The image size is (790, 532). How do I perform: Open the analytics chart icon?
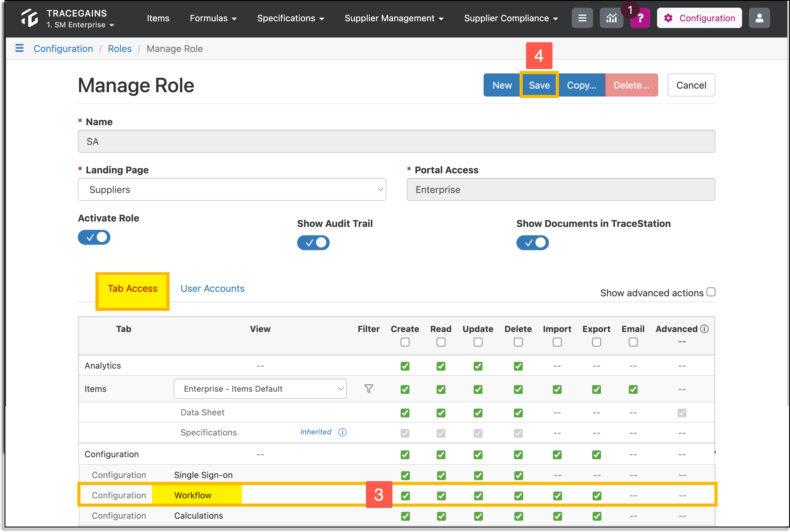pos(612,18)
